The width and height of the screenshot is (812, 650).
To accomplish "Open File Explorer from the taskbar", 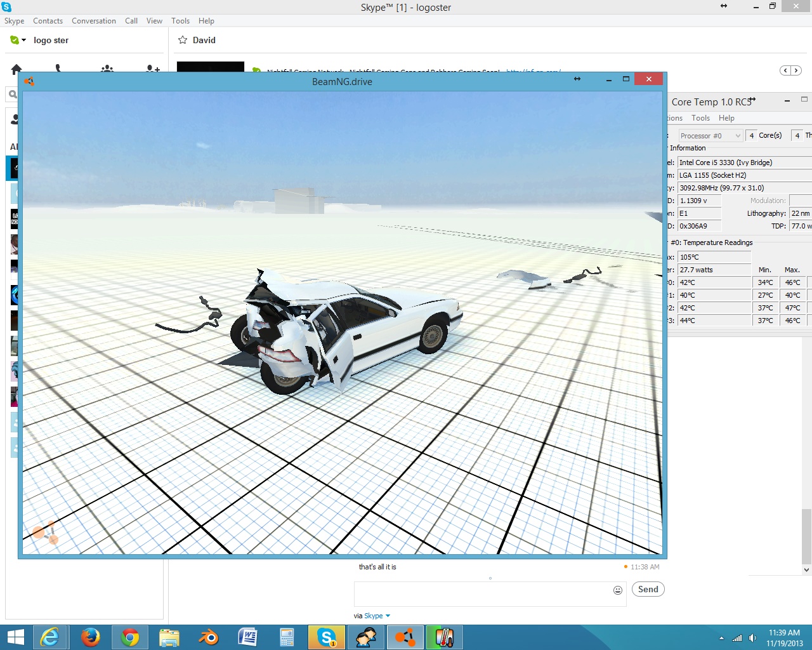I will click(x=169, y=637).
